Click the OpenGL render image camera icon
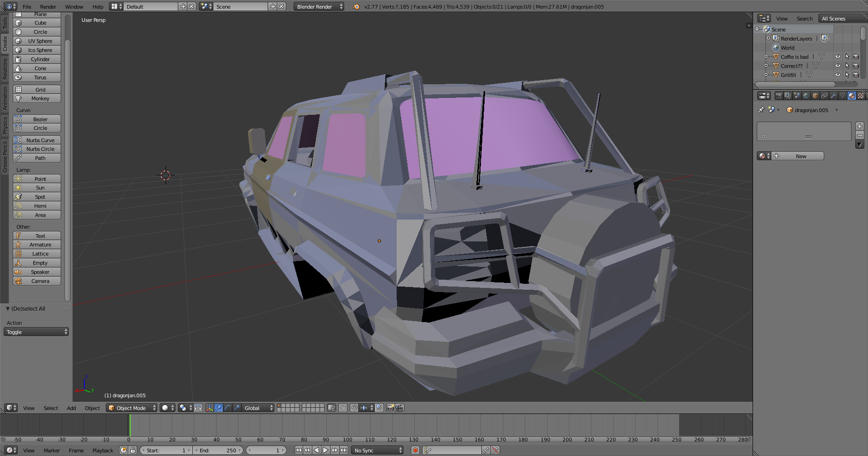868x456 pixels. [390, 408]
